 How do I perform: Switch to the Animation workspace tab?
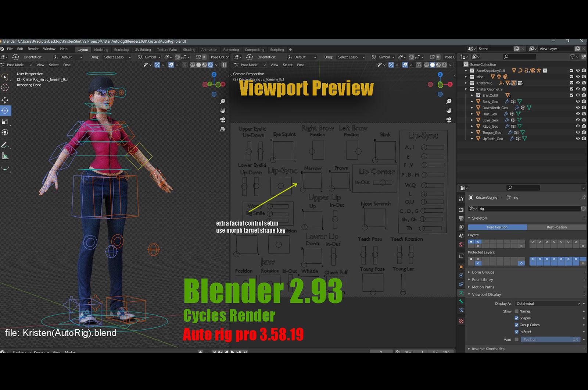pyautogui.click(x=209, y=50)
